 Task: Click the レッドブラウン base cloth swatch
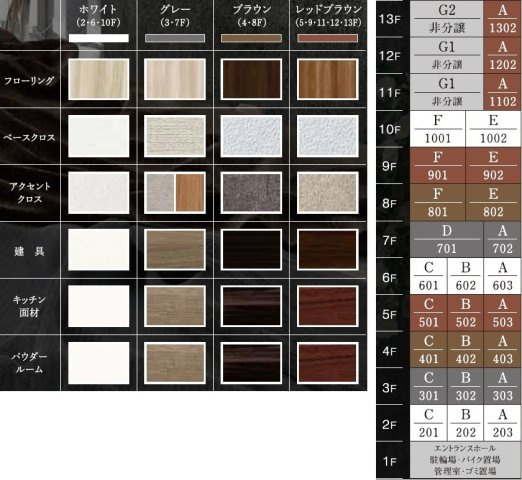coord(328,136)
